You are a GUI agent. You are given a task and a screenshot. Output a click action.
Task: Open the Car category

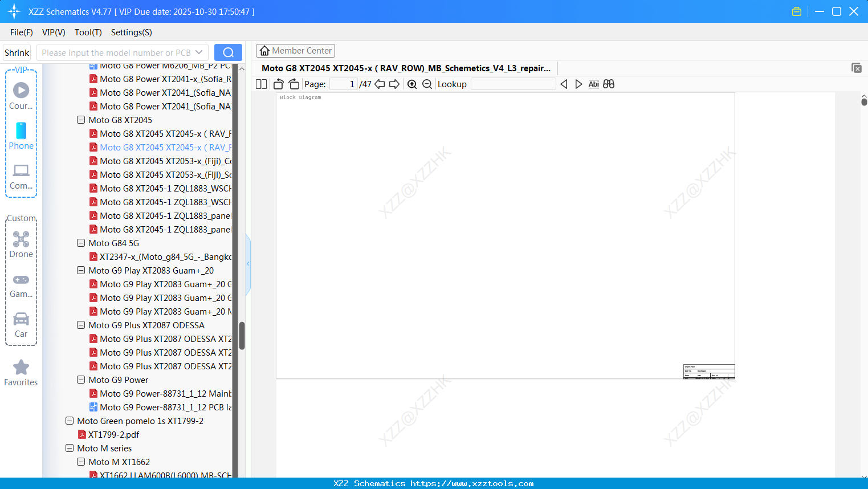(21, 325)
